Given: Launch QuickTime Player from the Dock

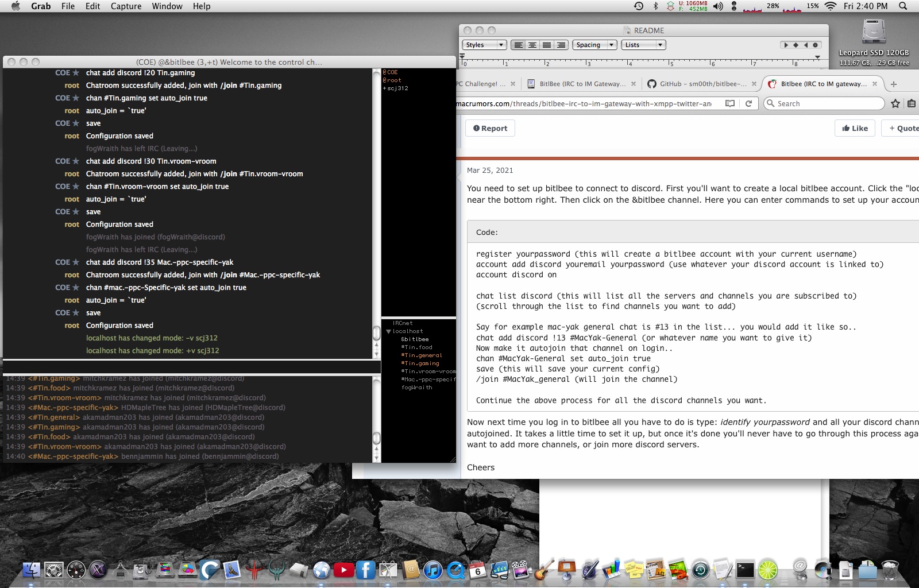Looking at the screenshot, I should point(455,570).
